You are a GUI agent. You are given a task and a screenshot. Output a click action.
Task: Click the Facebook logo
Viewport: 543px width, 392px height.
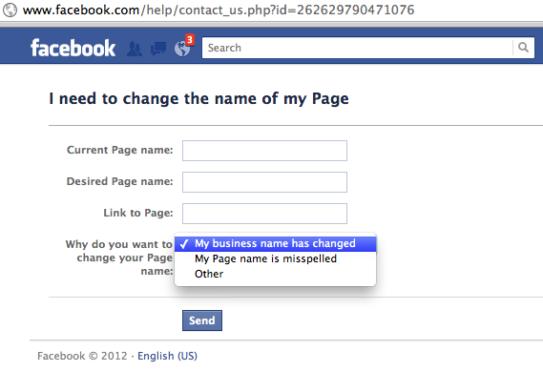pyautogui.click(x=73, y=48)
